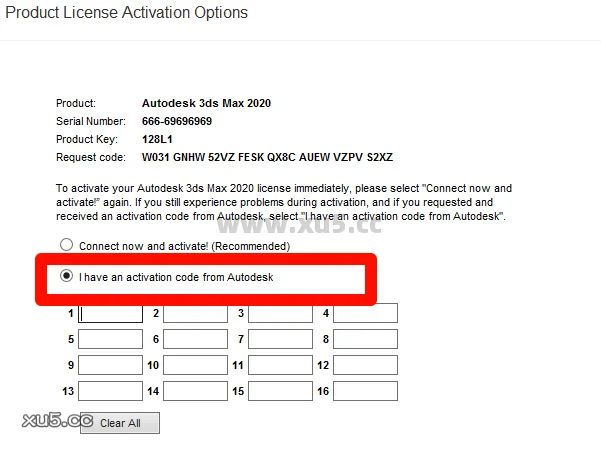Viewport: 601px width, 450px height.
Task: Click into activation code field 7
Action: point(280,340)
